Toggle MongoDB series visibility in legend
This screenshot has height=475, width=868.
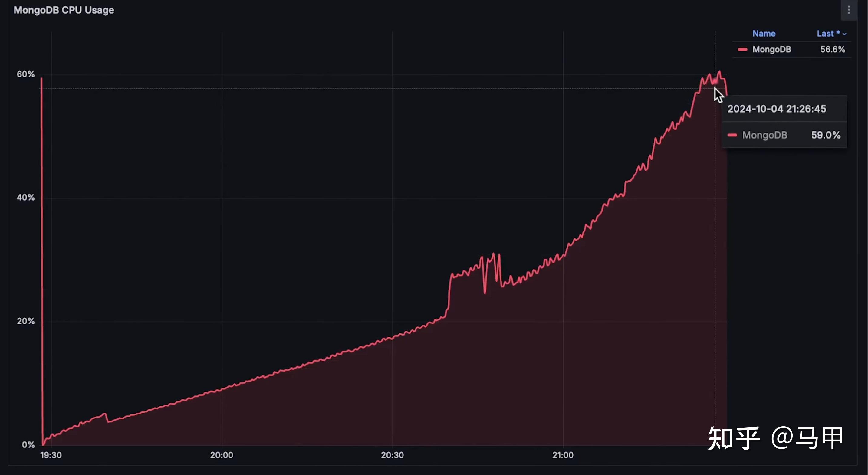coord(772,50)
